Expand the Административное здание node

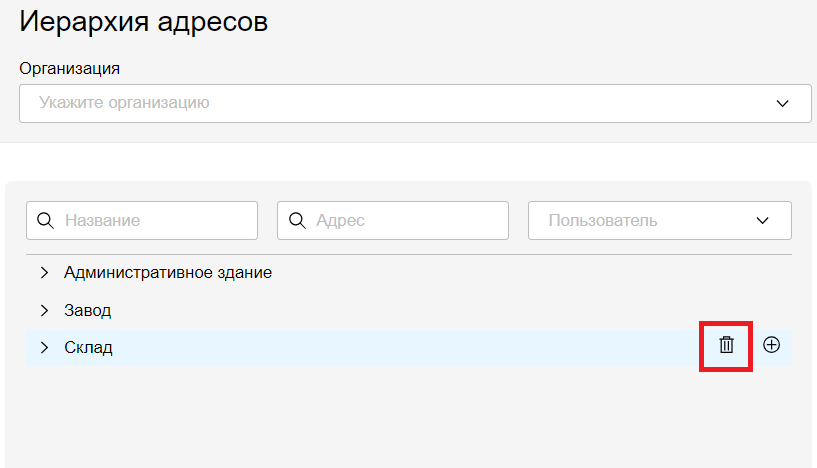click(x=44, y=272)
